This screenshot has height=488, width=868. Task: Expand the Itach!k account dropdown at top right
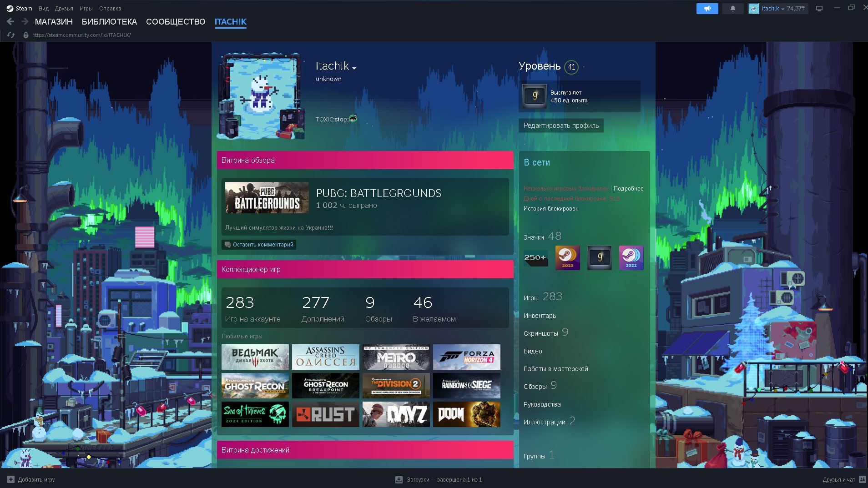pos(778,9)
